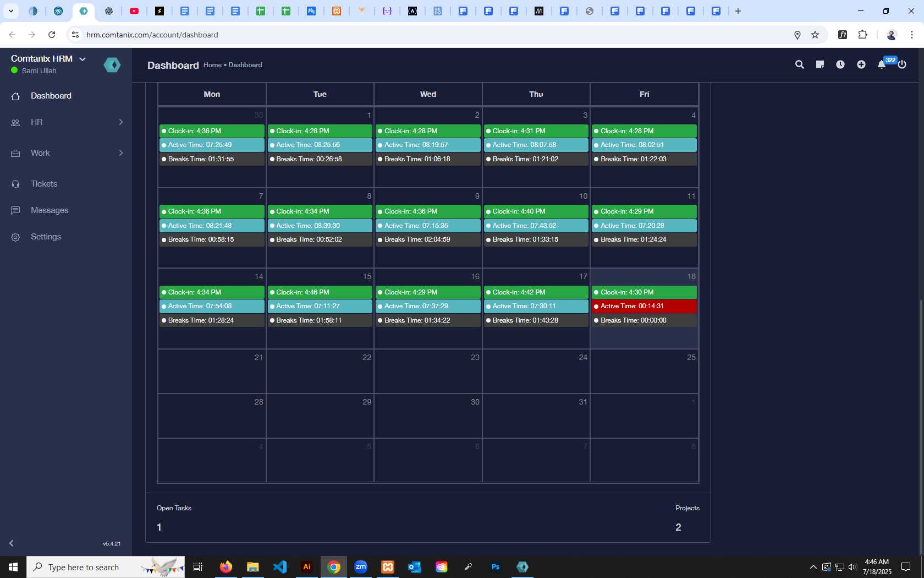The height and width of the screenshot is (578, 924).
Task: Open Firefox from the taskbar
Action: point(226,567)
